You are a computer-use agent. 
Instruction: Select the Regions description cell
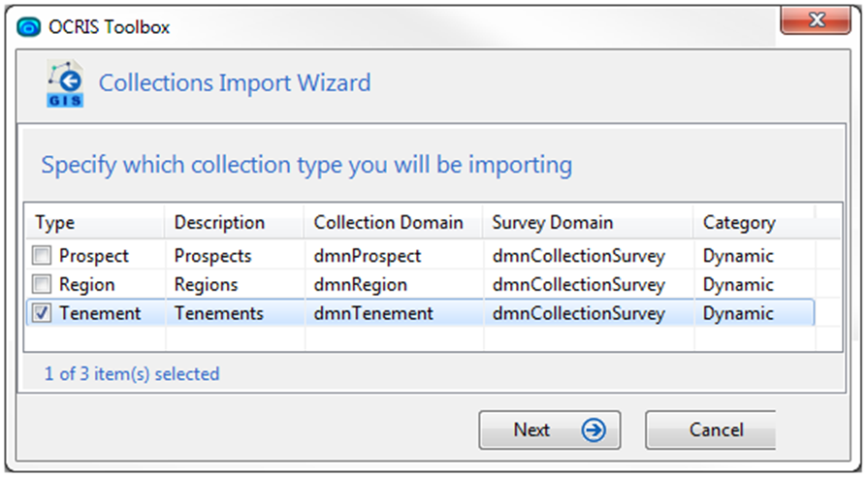pos(206,285)
